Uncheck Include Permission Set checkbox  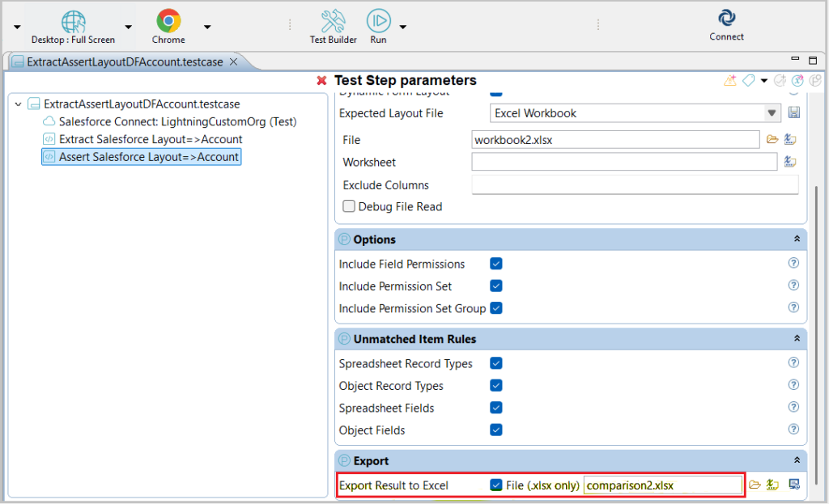click(x=496, y=286)
